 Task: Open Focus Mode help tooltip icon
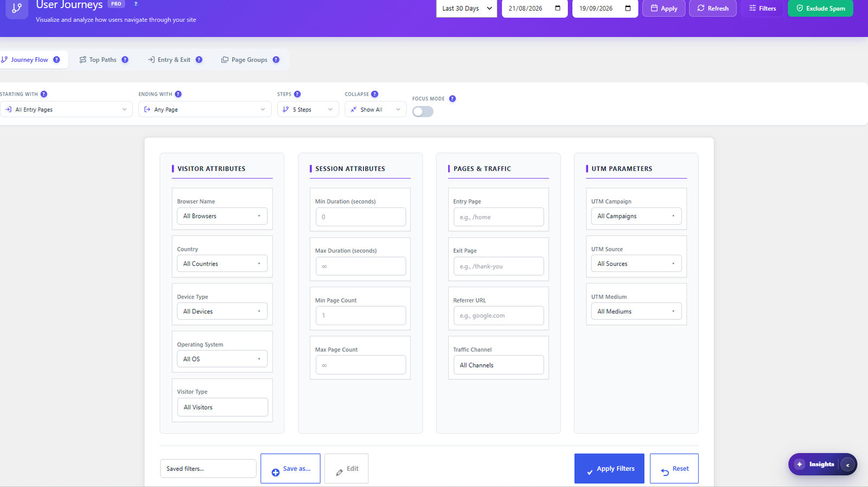coord(452,99)
